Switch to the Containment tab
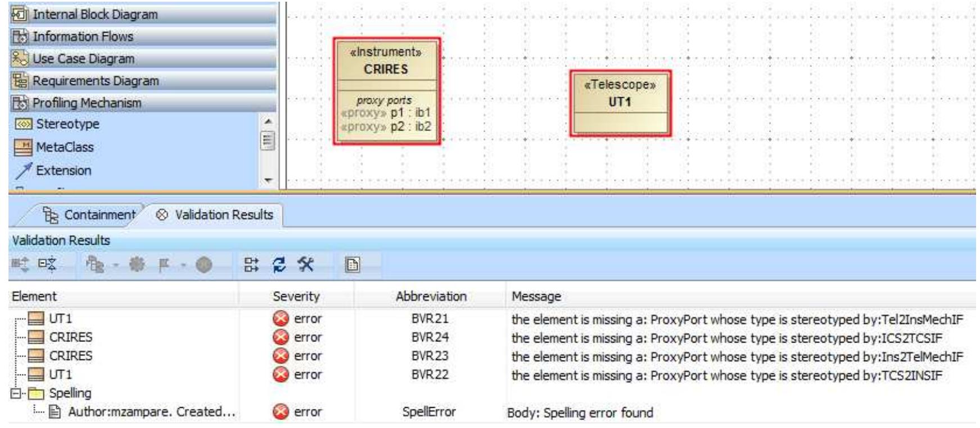The image size is (980, 428). (x=89, y=215)
